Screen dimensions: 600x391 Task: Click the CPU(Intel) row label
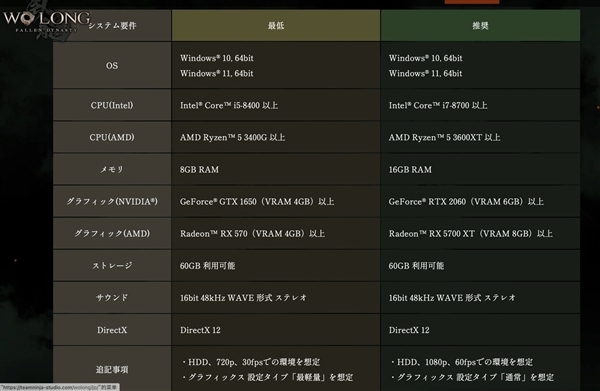point(112,105)
